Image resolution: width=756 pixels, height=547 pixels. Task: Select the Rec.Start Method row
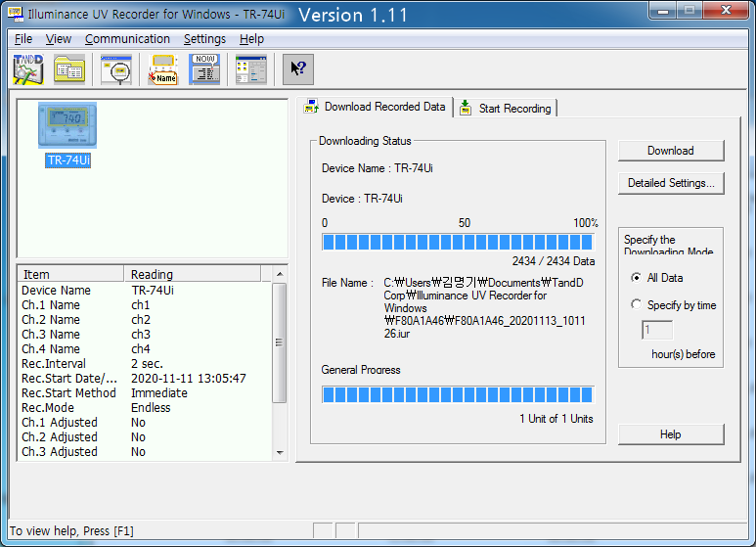coord(145,393)
